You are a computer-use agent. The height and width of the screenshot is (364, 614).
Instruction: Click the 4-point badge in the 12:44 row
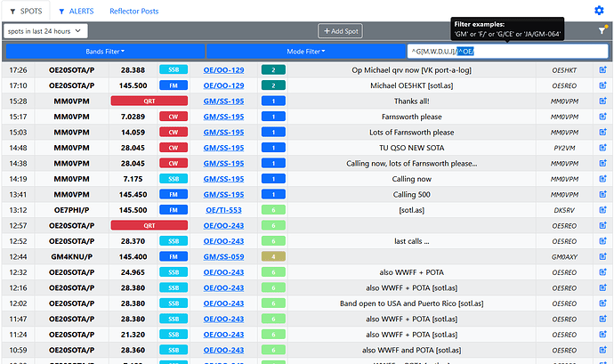pos(273,256)
